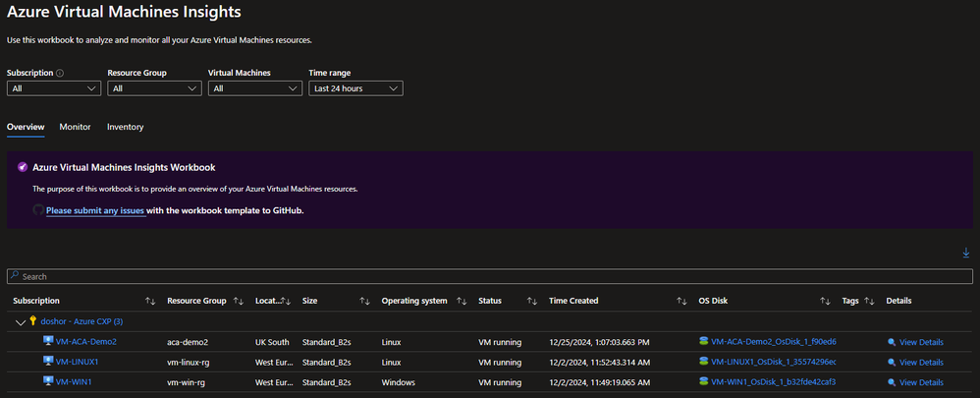Click the VM-WIN1 virtual machine icon
Image resolution: width=980 pixels, height=398 pixels.
[47, 382]
